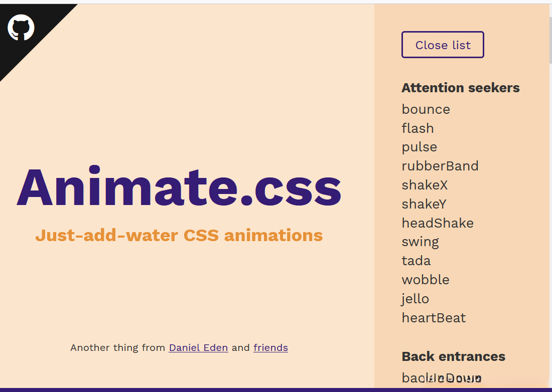Preview the heartBeat animation

tap(434, 318)
